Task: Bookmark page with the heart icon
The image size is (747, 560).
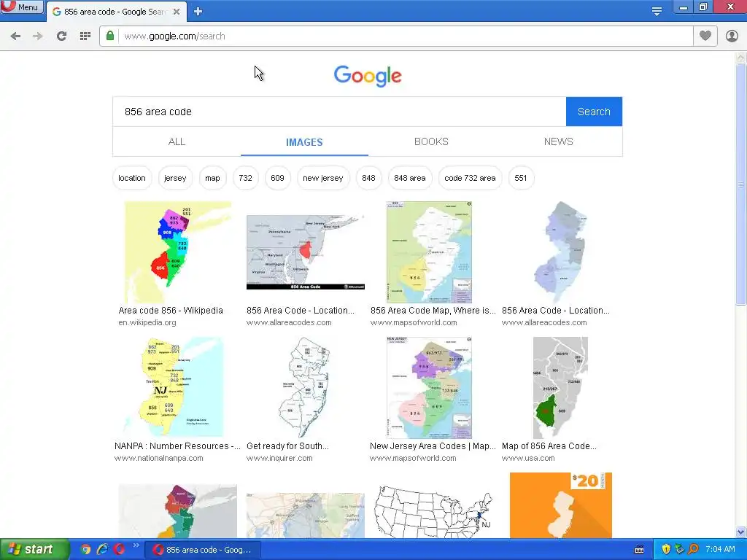Action: point(705,36)
